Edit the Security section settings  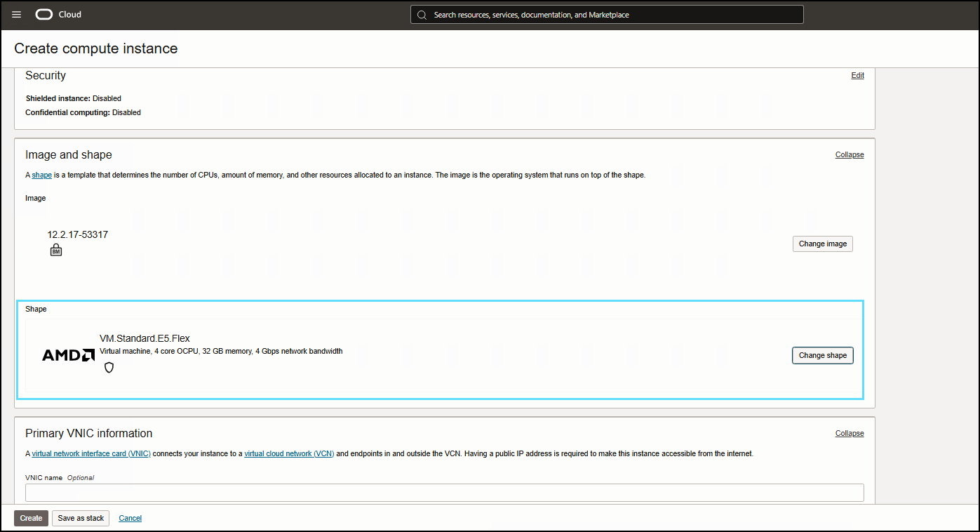click(x=857, y=75)
